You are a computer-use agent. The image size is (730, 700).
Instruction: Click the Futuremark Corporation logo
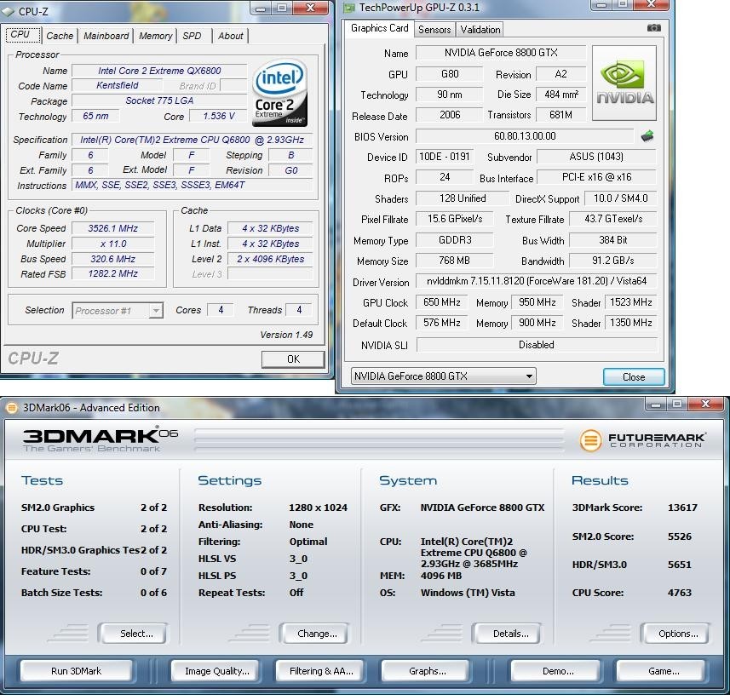[x=642, y=439]
